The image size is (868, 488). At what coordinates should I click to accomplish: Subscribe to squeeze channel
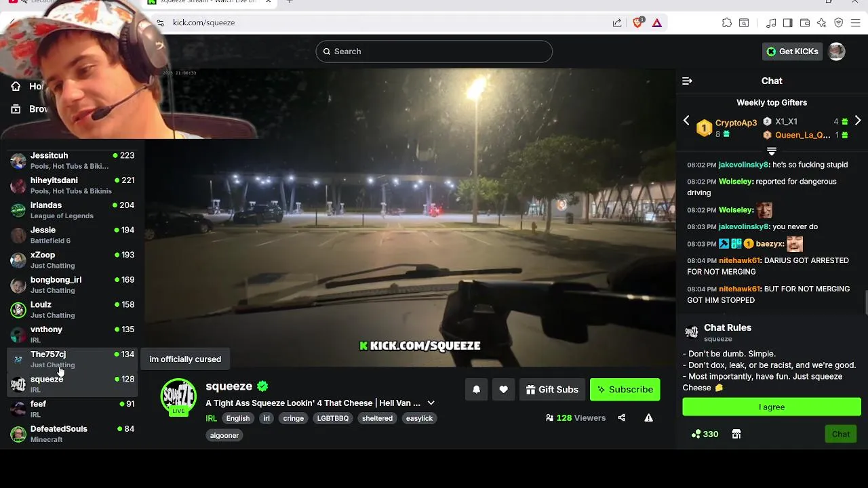point(625,390)
